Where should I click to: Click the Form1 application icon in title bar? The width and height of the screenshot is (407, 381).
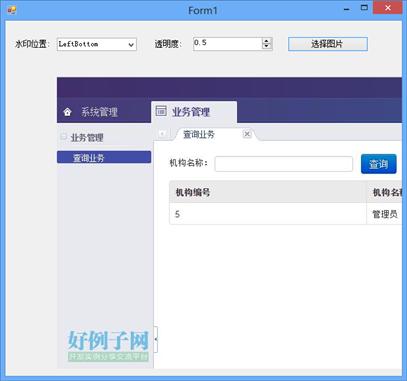(12, 10)
